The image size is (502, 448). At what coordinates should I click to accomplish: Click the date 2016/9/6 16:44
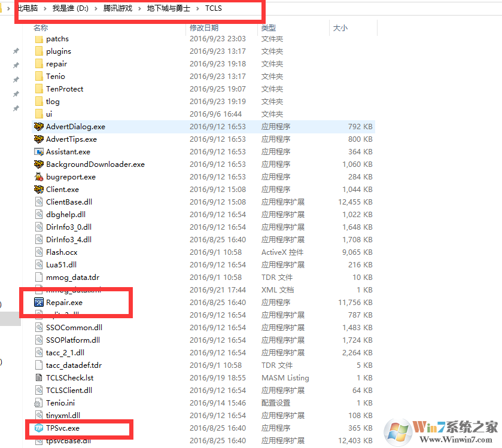click(216, 114)
